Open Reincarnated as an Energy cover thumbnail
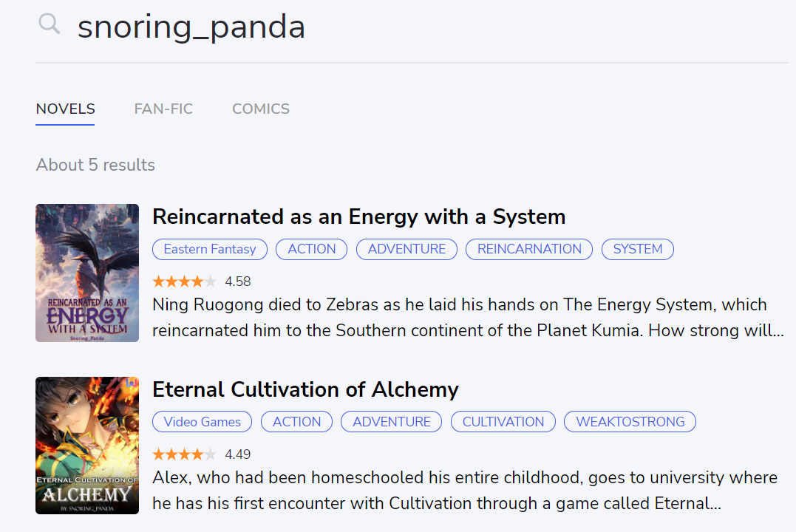The height and width of the screenshot is (532, 796). (x=87, y=273)
